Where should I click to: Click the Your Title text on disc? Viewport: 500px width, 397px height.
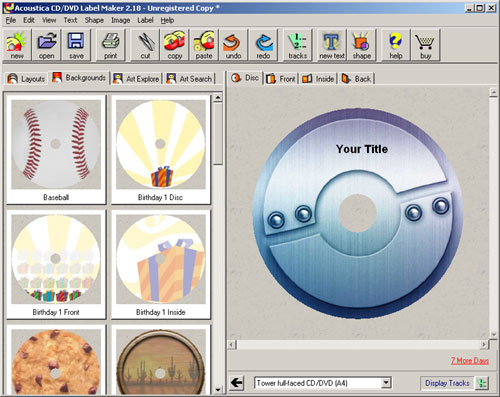tap(362, 149)
